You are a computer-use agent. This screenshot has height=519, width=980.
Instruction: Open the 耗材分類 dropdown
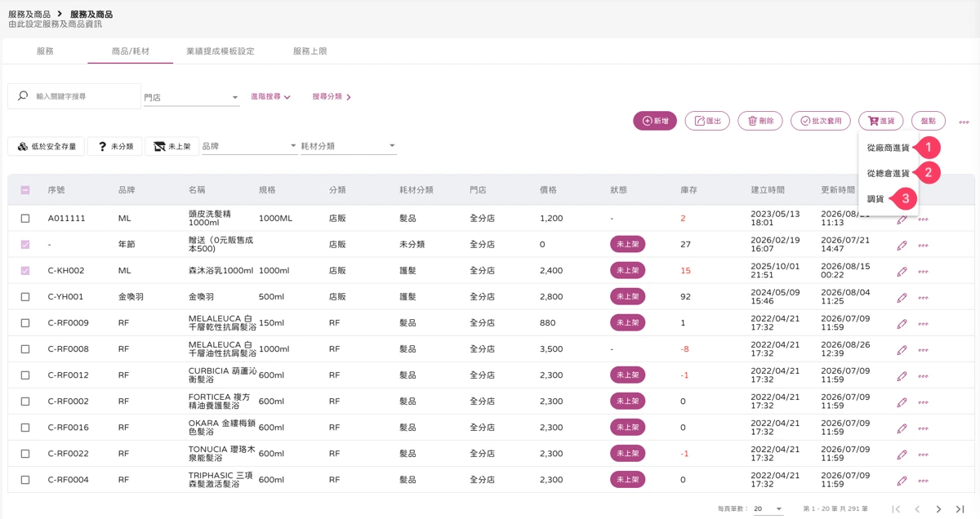[x=349, y=146]
